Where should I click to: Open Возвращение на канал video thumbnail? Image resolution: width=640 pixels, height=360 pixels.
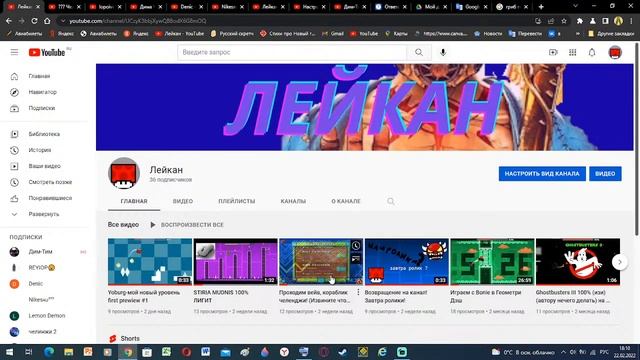point(407,262)
